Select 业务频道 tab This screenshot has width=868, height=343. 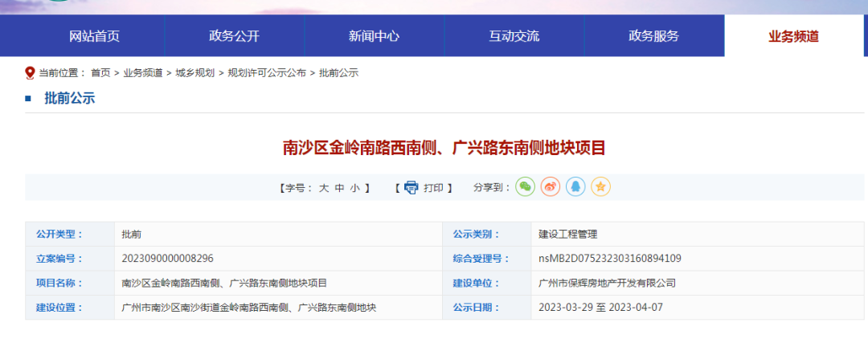pyautogui.click(x=794, y=36)
